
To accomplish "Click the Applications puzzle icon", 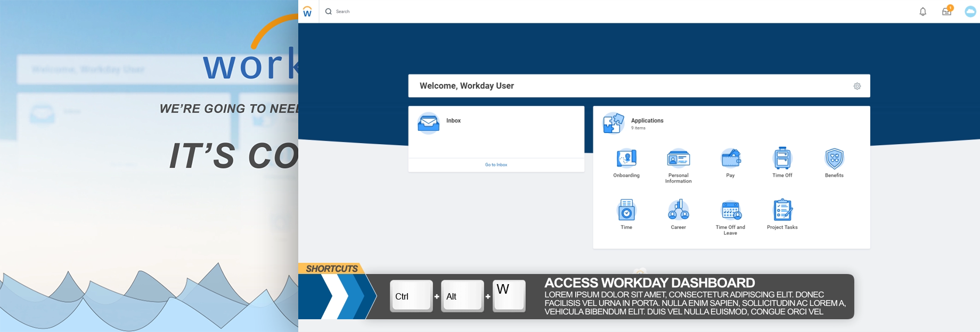I will coord(614,123).
